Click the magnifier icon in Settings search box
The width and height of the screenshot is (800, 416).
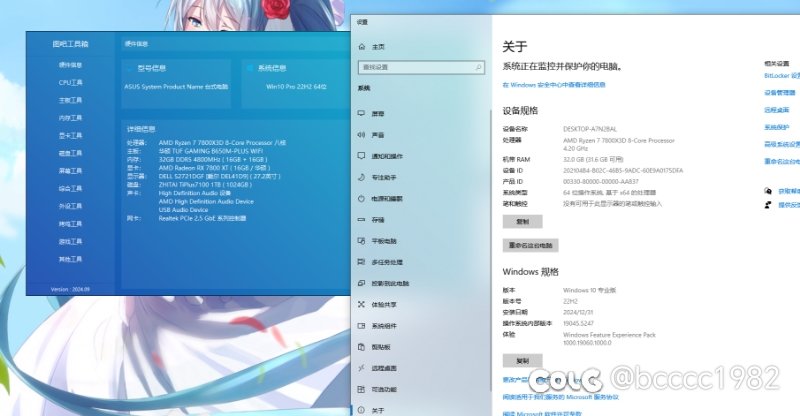[478, 67]
